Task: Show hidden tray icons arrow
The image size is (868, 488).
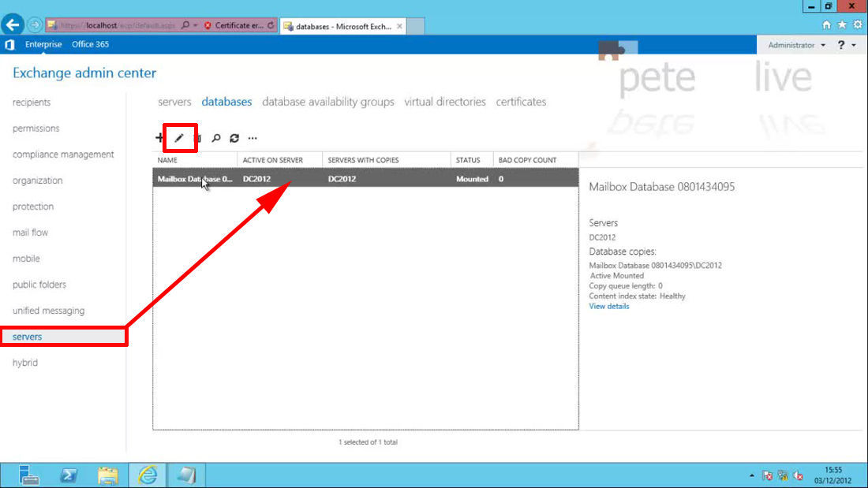Action: coord(751,475)
